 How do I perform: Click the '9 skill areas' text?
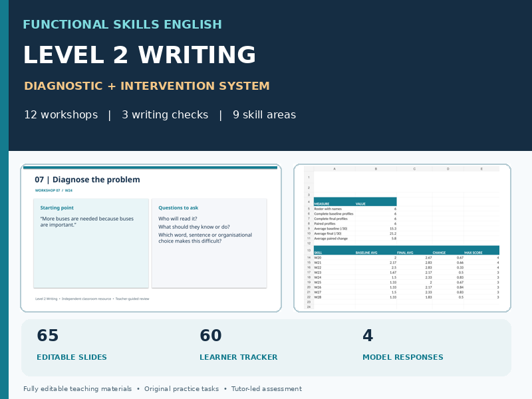[x=264, y=114]
